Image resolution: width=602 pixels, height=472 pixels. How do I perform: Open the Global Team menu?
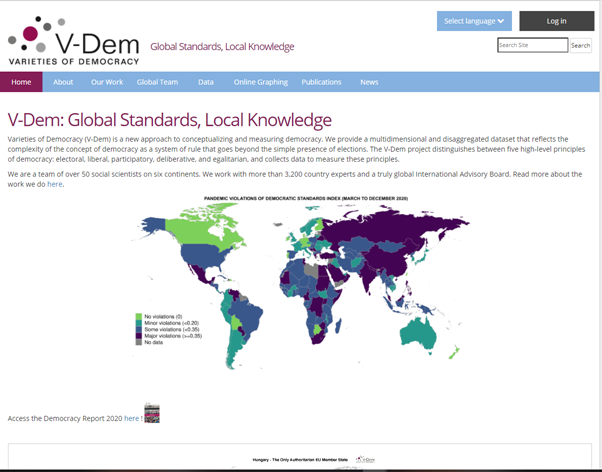tap(157, 82)
